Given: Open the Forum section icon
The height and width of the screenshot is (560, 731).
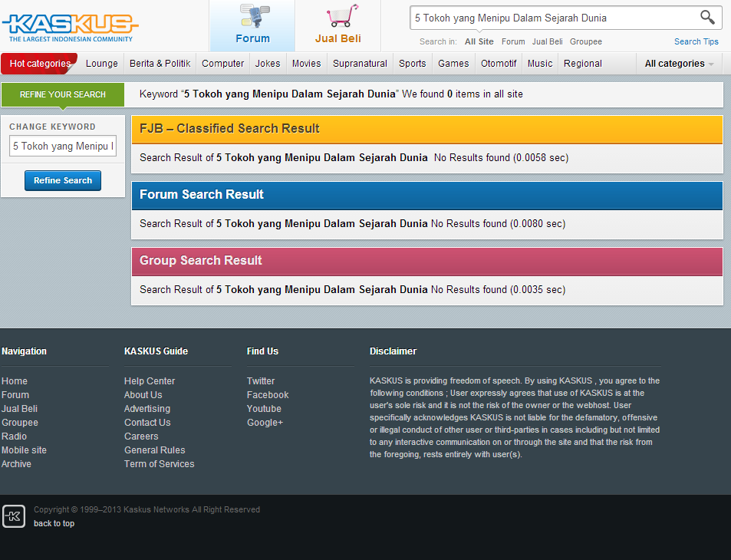Looking at the screenshot, I should (x=254, y=16).
